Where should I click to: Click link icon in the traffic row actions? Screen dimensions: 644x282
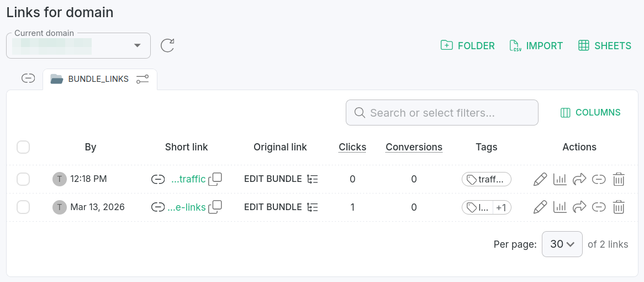click(599, 179)
